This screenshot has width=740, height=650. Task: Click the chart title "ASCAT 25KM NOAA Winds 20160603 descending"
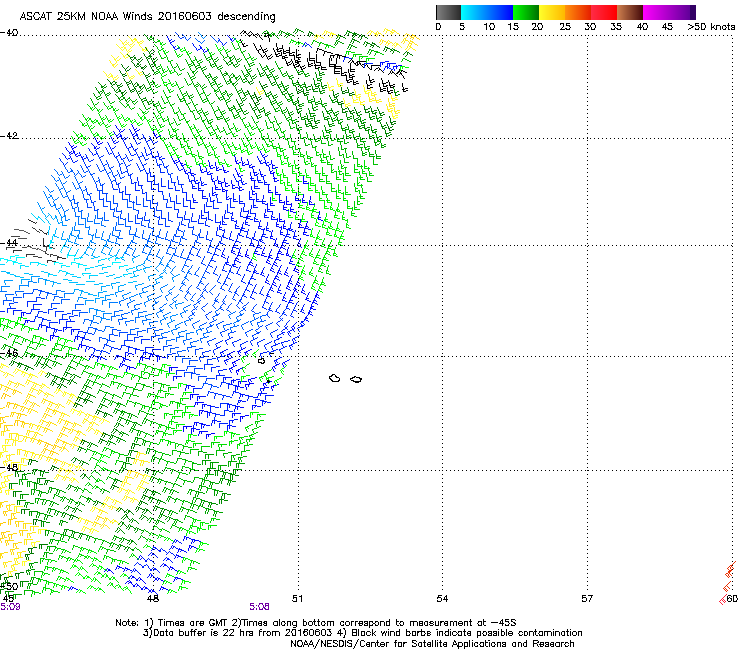click(x=147, y=17)
